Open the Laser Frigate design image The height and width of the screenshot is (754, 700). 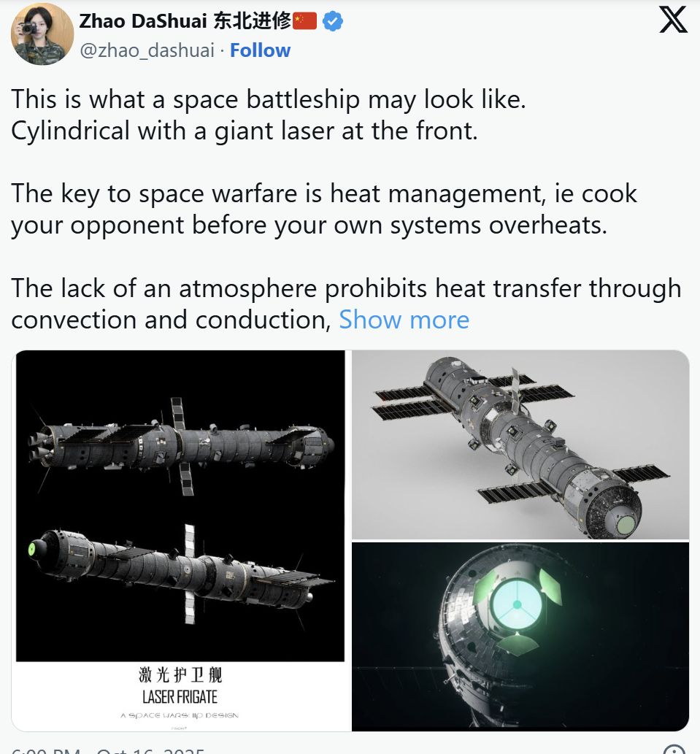(180, 540)
